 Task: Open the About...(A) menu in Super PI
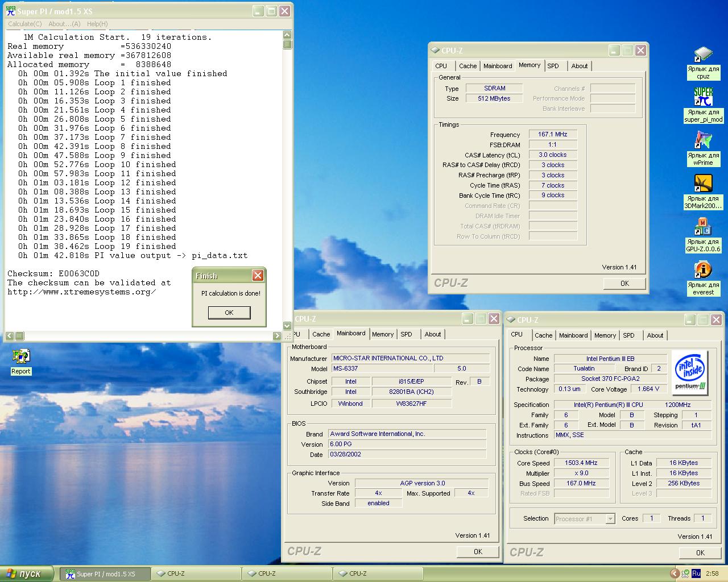point(64,24)
